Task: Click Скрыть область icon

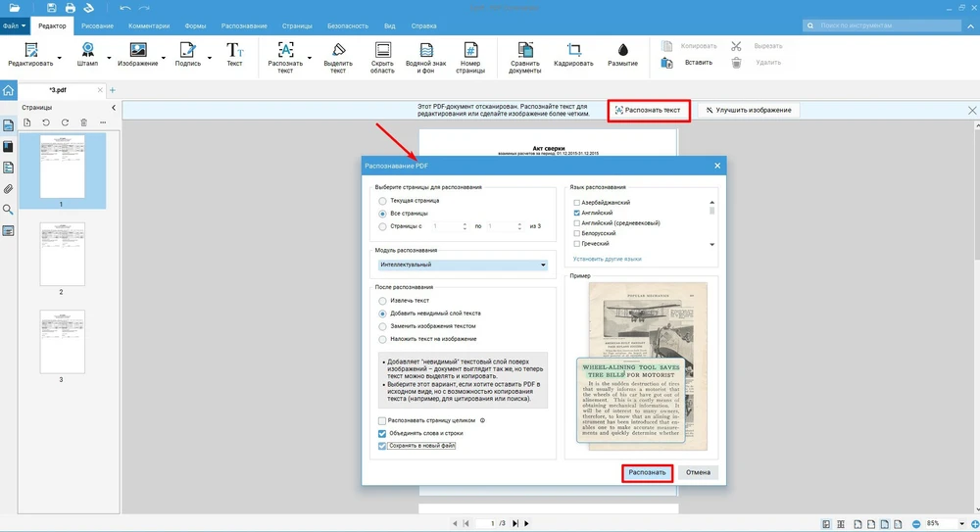Action: click(x=382, y=54)
